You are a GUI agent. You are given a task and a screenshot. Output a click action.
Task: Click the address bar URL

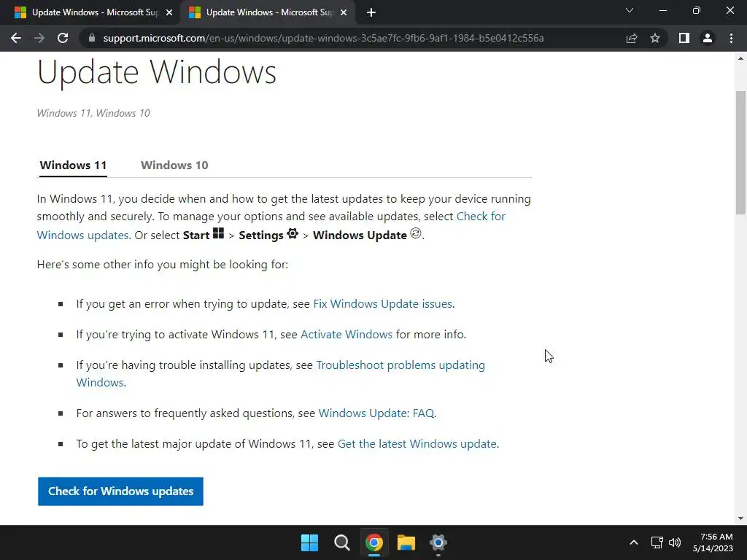tap(323, 38)
